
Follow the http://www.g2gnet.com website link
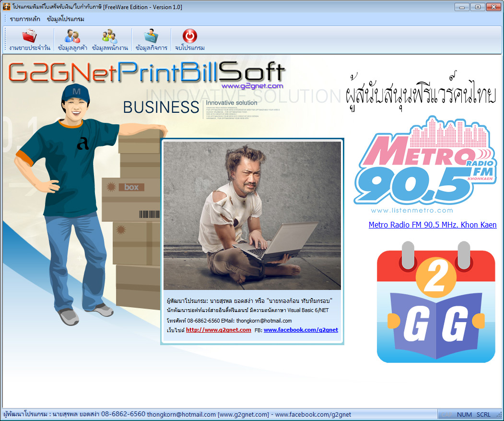click(219, 330)
